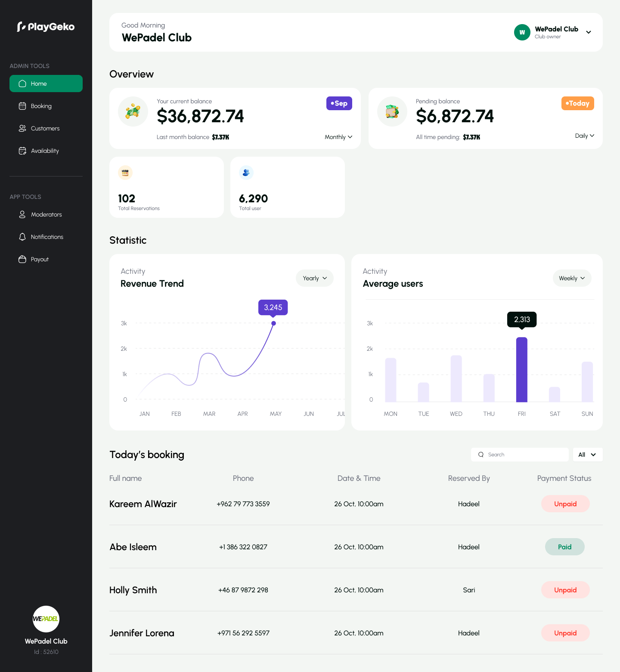Viewport: 620px width, 672px height.
Task: Click the Reserved By column header
Action: tap(469, 478)
